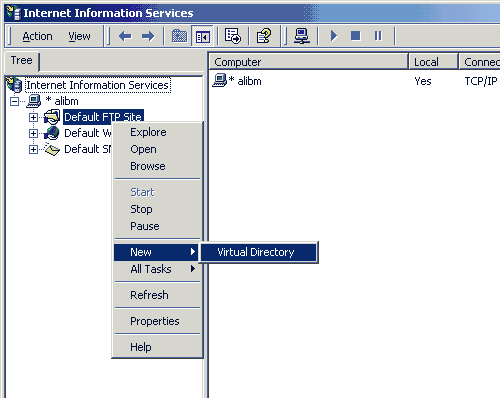This screenshot has width=500, height=398.
Task: Select the alibm tree node label
Action: (x=62, y=101)
